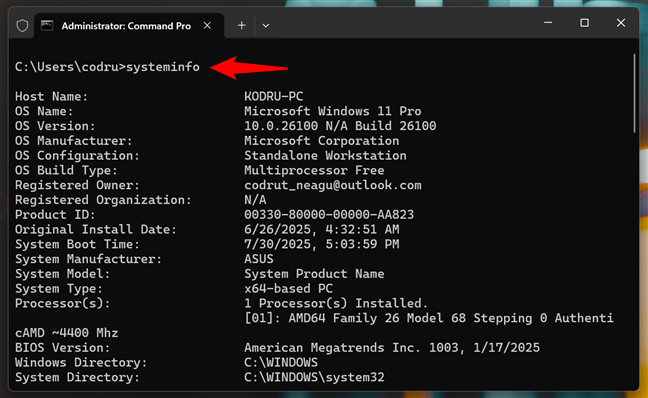
Task: Click the Product ID number 00330-80000-00000-AA823
Action: click(329, 214)
